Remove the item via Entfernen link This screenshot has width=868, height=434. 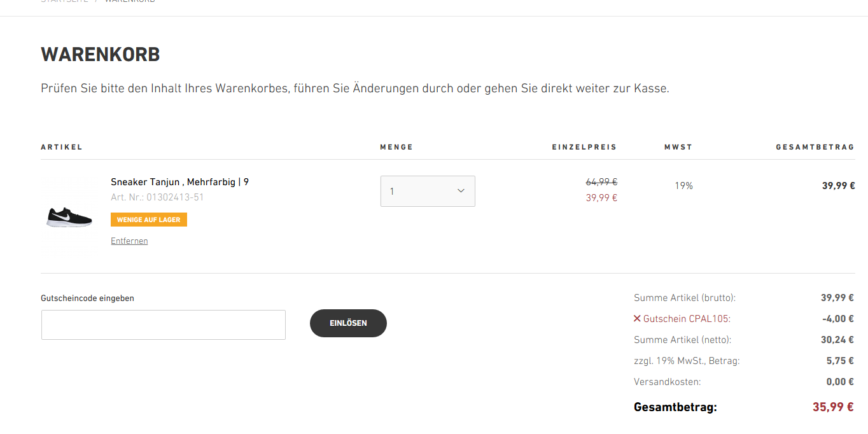[129, 241]
